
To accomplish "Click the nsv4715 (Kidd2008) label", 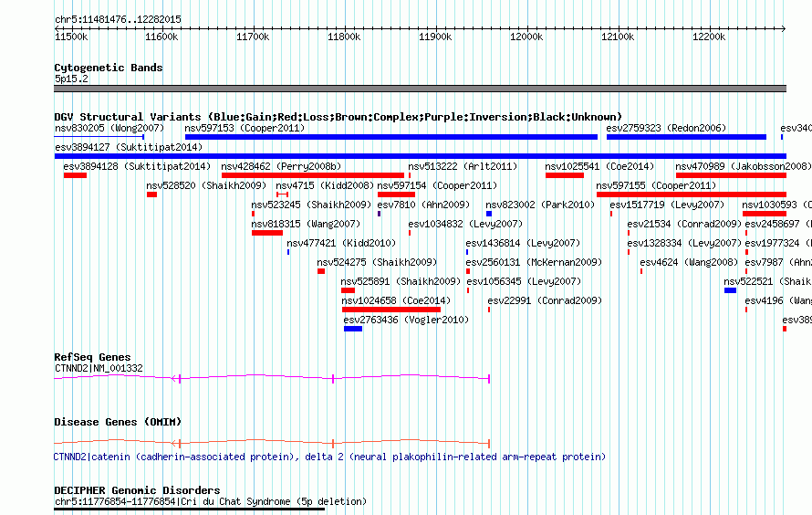I will [x=325, y=185].
